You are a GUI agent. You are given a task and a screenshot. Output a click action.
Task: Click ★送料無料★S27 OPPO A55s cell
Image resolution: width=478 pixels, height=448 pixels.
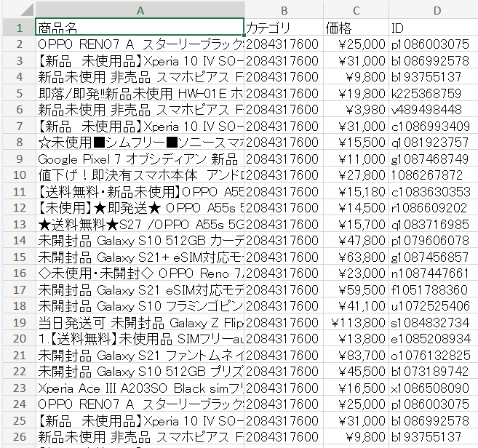[140, 224]
